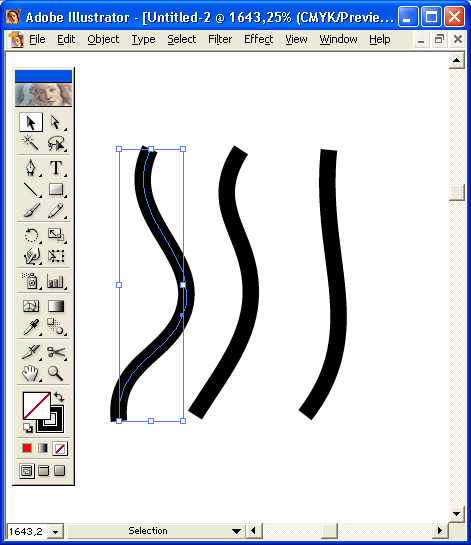Image resolution: width=471 pixels, height=545 pixels.
Task: Select the Pen tool
Action: tap(31, 168)
